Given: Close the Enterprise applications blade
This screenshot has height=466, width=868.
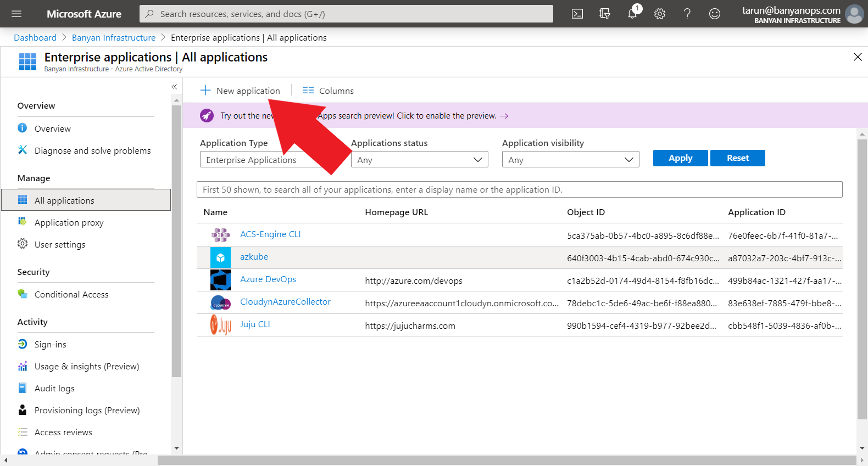Looking at the screenshot, I should tap(858, 57).
